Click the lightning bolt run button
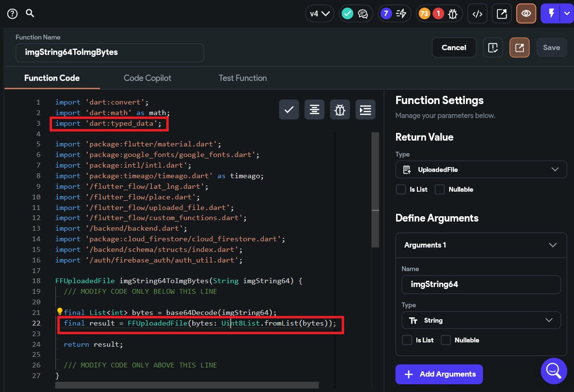 551,14
